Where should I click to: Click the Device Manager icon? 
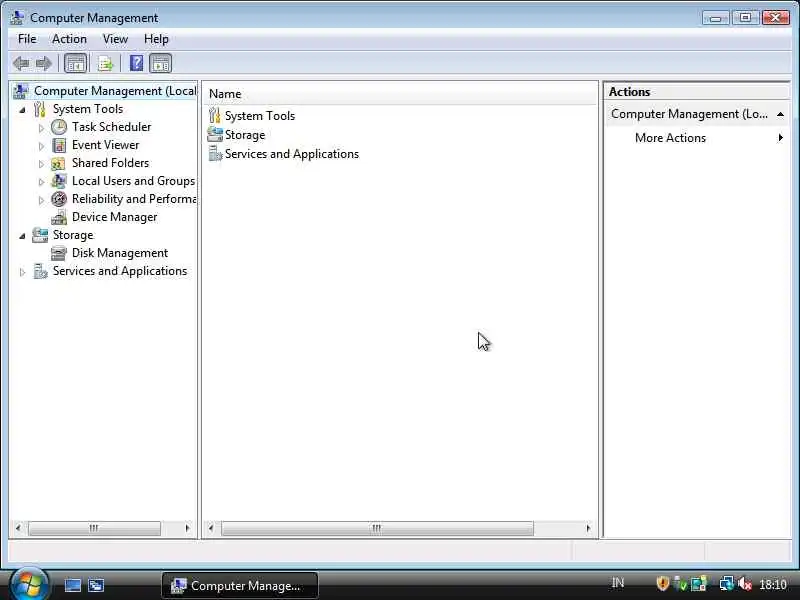tap(59, 217)
